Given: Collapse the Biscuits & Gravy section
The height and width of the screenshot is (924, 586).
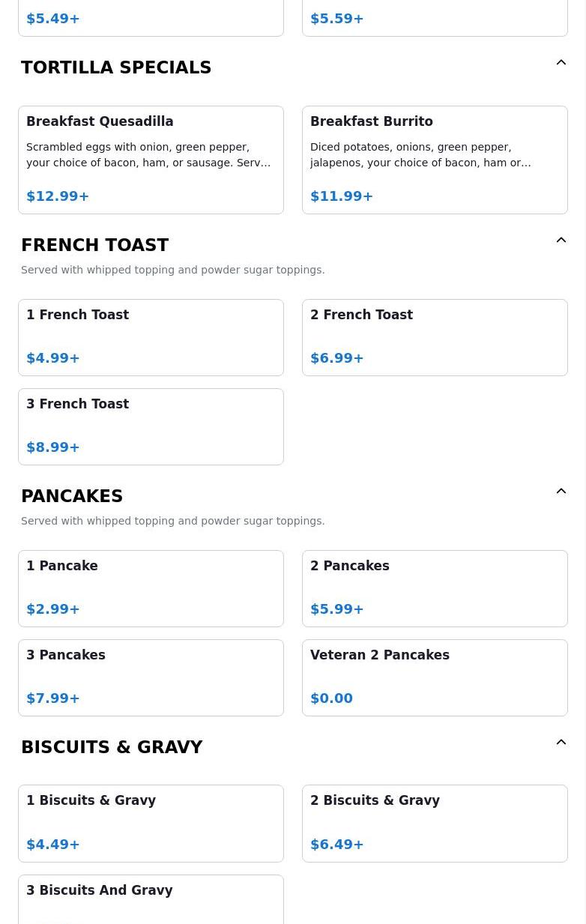Looking at the screenshot, I should 561,743.
